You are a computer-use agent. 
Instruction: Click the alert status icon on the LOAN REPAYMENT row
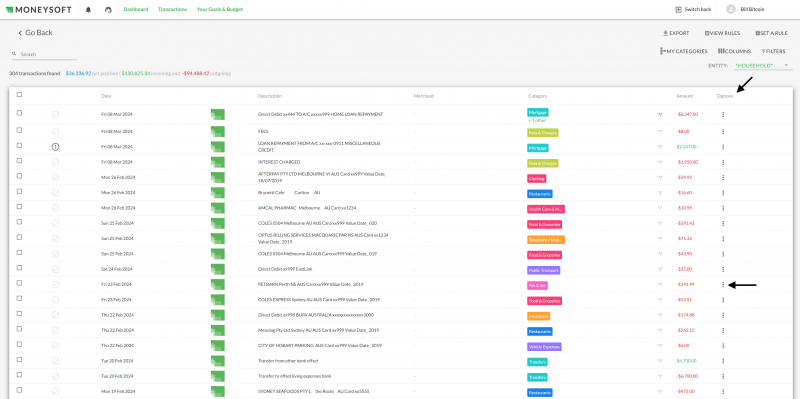pos(56,147)
